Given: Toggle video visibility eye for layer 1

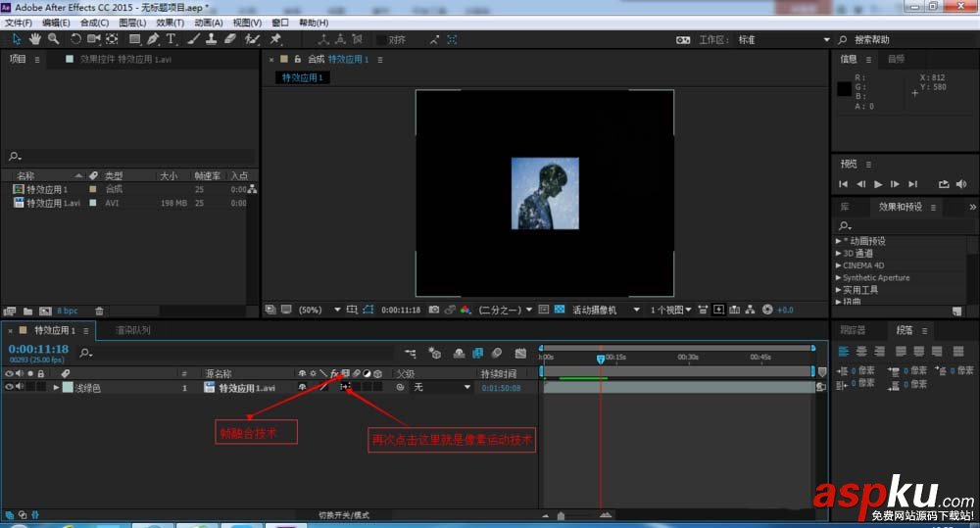Looking at the screenshot, I should [x=10, y=388].
